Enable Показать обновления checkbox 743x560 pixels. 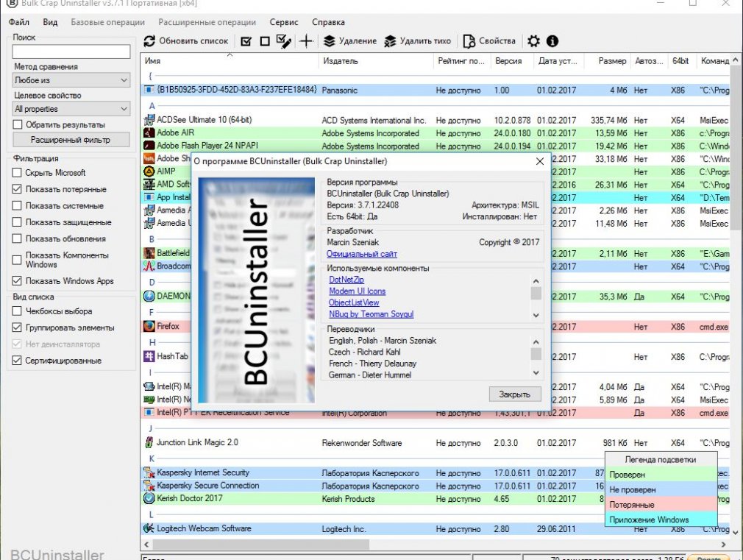[x=17, y=238]
